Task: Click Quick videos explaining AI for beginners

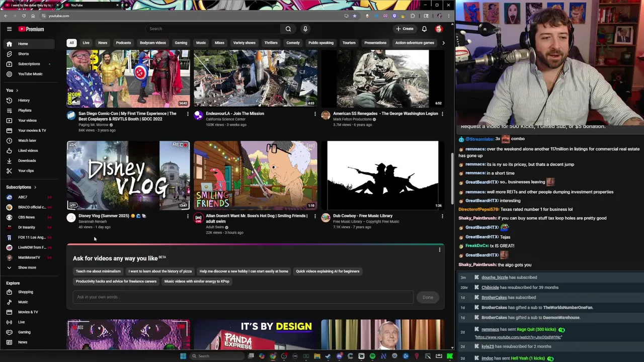Action: pos(328,271)
